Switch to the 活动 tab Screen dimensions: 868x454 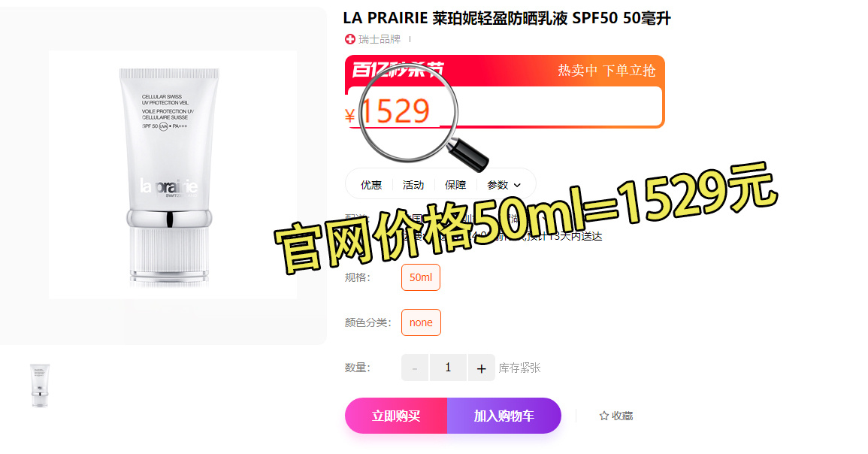pyautogui.click(x=413, y=185)
